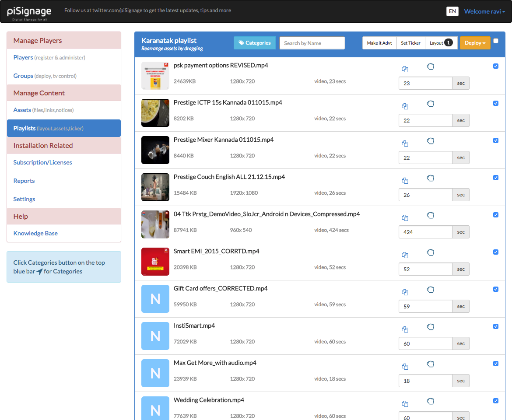Click the Prestige ICTP 15s Kannada thumbnail

point(155,113)
